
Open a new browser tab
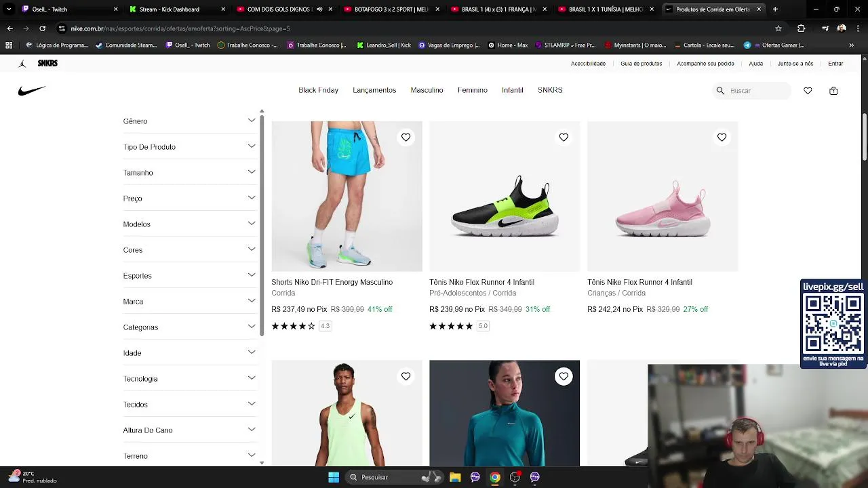[x=775, y=9]
